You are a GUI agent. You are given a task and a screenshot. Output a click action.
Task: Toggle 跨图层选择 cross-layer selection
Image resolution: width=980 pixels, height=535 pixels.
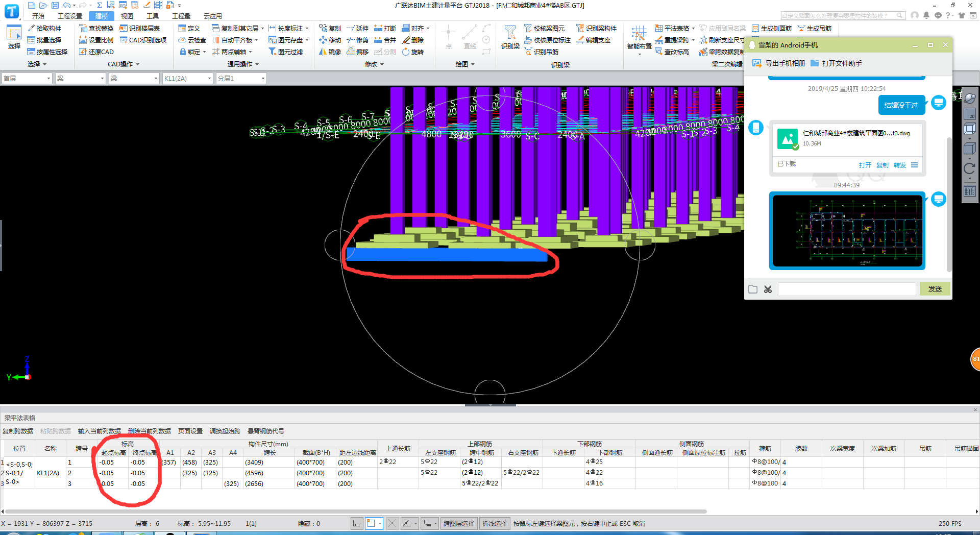tap(458, 523)
